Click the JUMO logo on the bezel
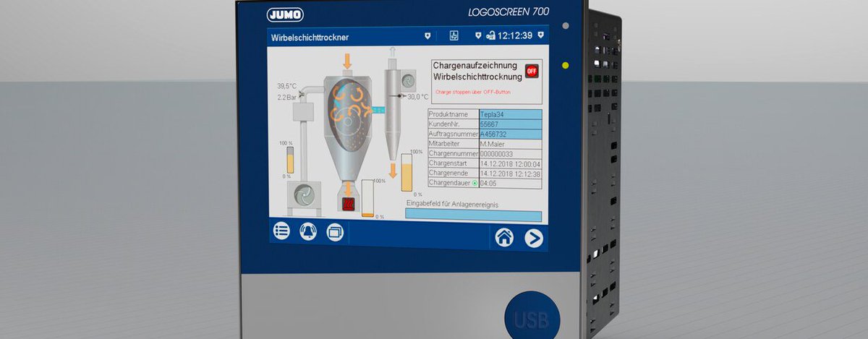This screenshot has height=339, width=868. [284, 14]
